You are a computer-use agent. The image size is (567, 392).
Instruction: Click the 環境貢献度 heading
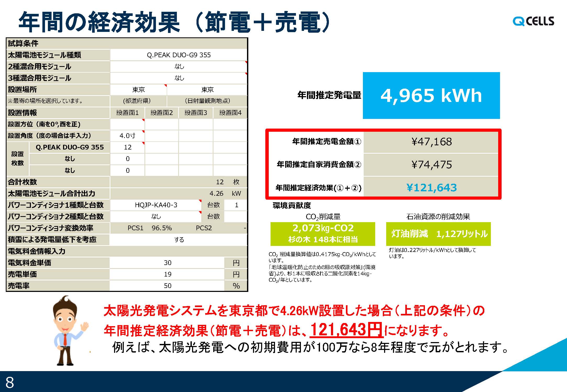(291, 205)
